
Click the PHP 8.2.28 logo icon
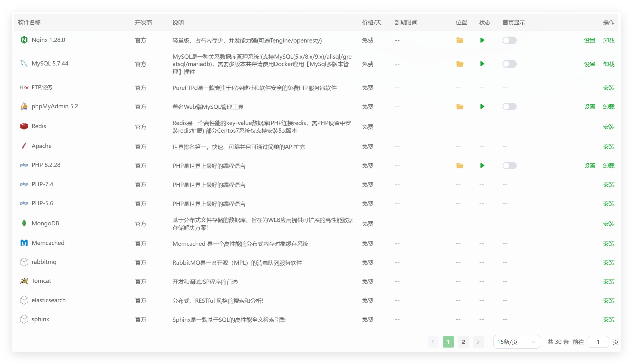[x=24, y=165]
